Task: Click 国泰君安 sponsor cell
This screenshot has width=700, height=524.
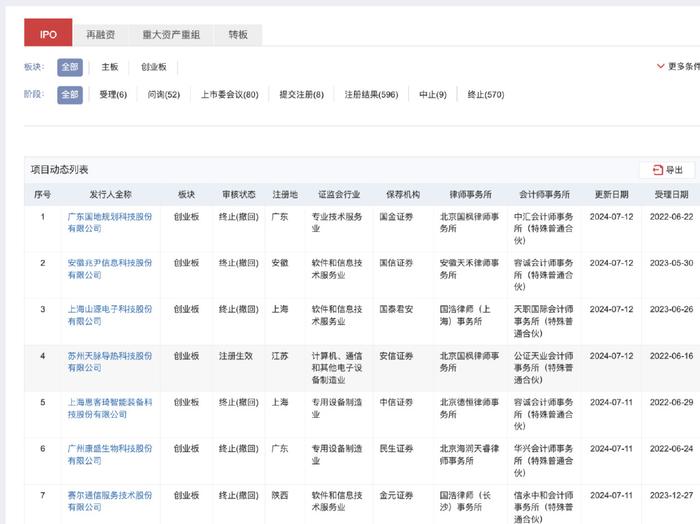Action: [396, 309]
